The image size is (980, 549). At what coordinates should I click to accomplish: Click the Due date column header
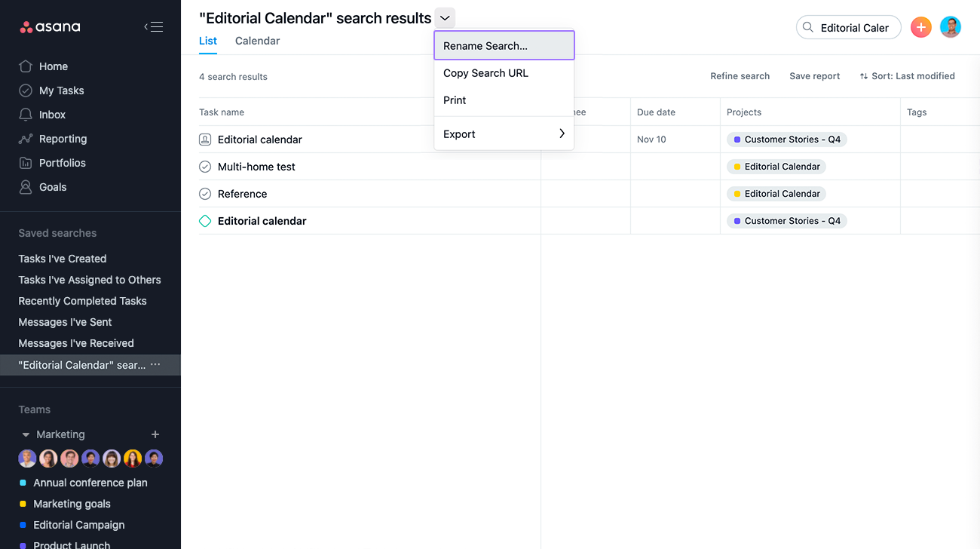pos(656,112)
